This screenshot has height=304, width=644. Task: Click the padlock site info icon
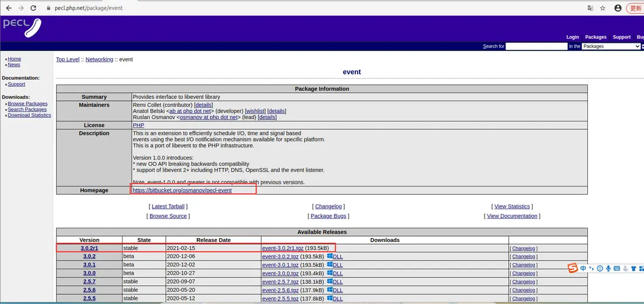pyautogui.click(x=49, y=8)
